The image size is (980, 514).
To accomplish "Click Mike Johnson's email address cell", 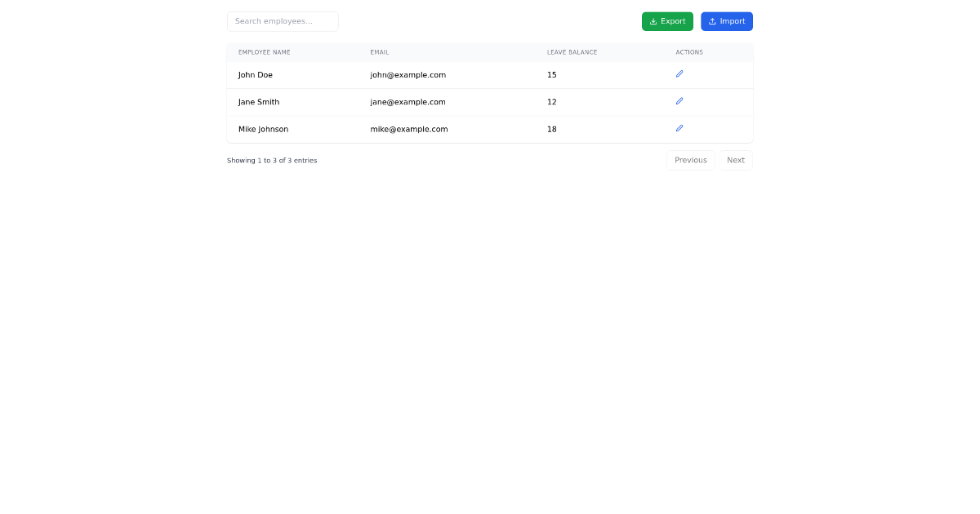I will tap(409, 129).
